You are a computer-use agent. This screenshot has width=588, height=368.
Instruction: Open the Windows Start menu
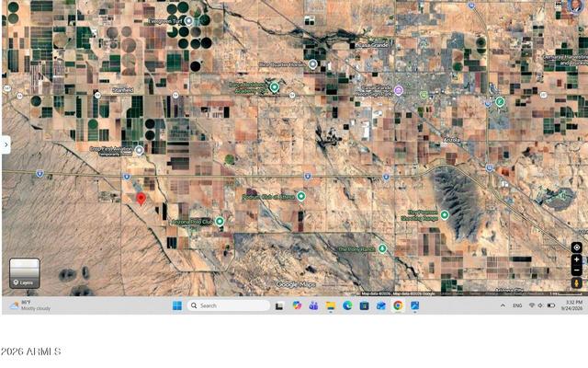click(x=177, y=305)
